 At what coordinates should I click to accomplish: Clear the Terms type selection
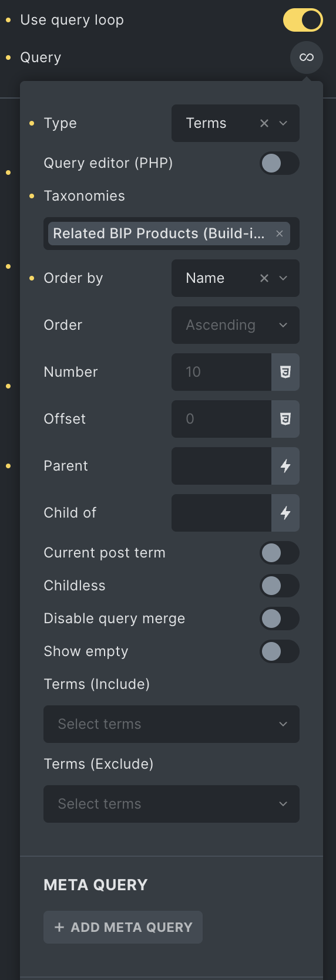(264, 123)
